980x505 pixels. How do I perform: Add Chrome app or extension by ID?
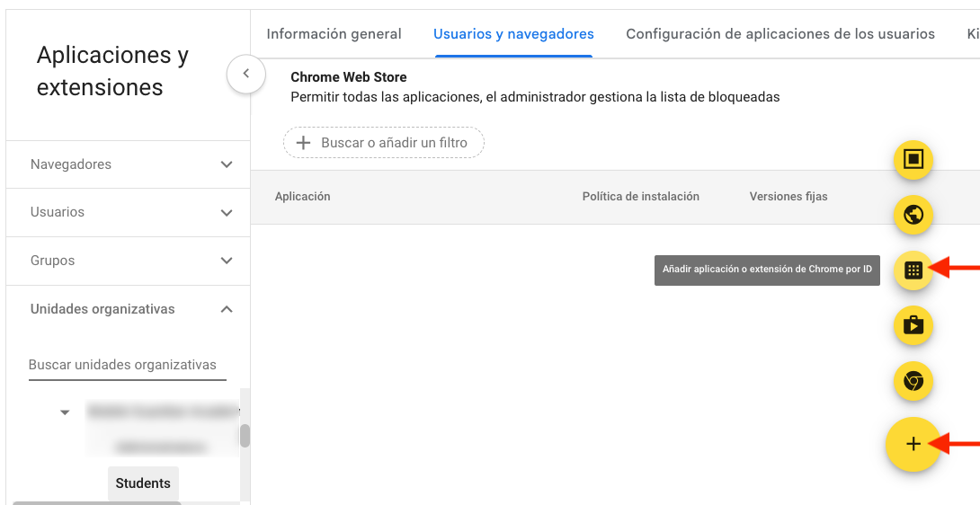click(x=913, y=270)
